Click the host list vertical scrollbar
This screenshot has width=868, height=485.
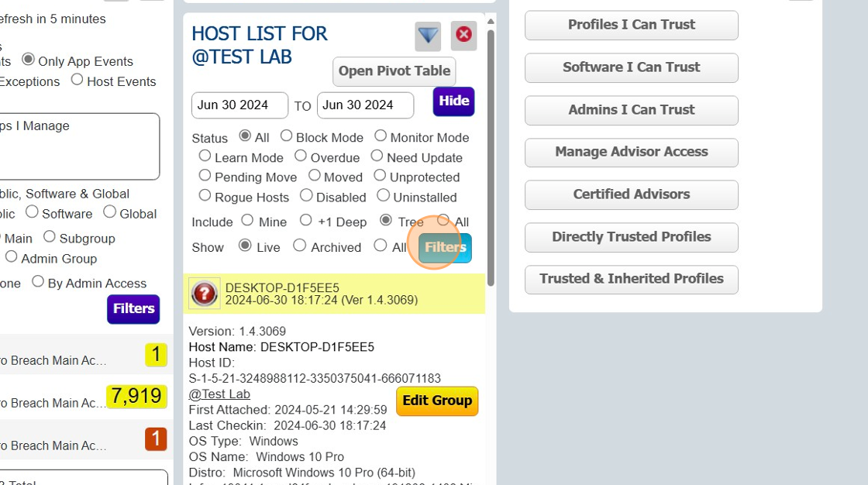491,155
